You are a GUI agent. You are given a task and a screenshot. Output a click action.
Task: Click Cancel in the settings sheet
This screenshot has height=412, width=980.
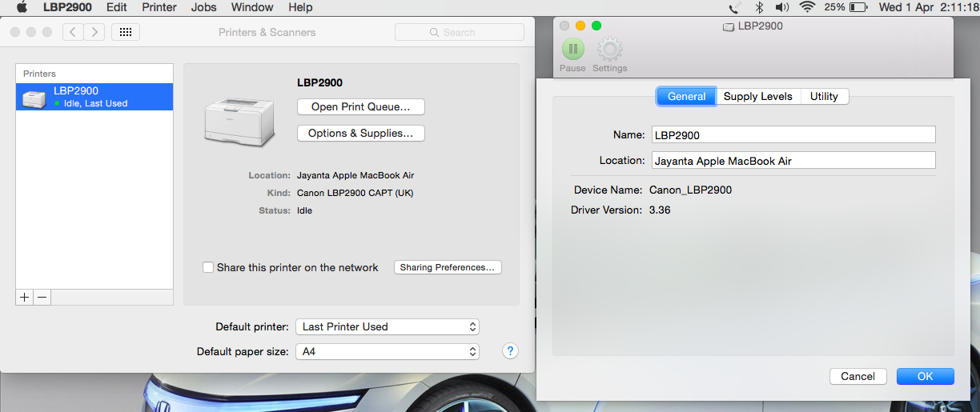[857, 376]
